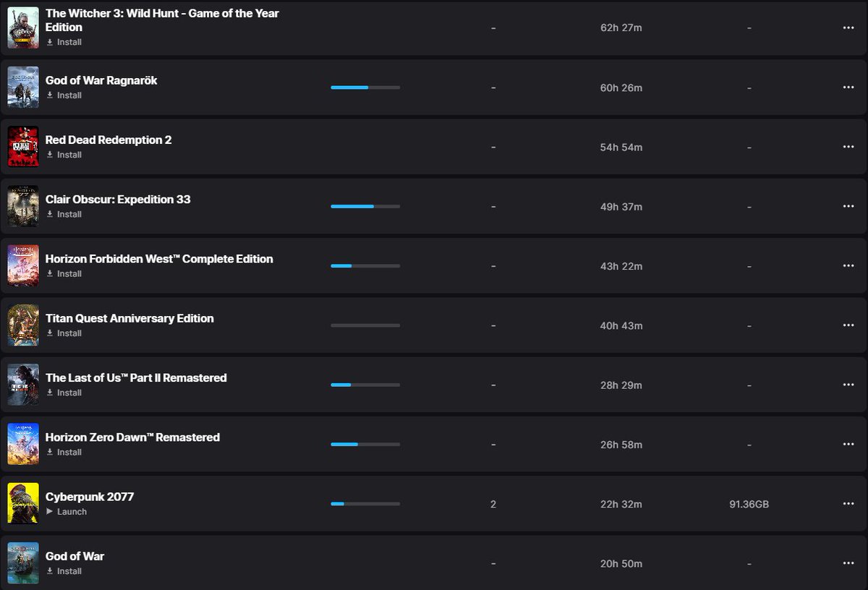Open more options for The Witcher 3

[848, 27]
